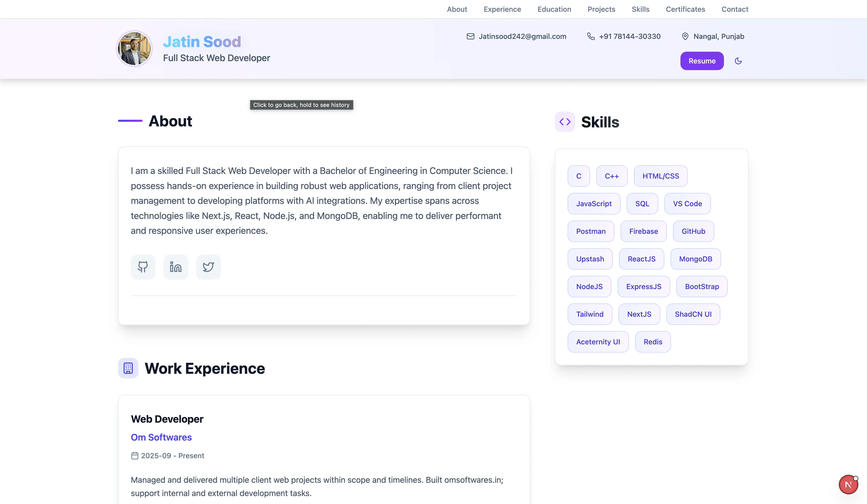Click the purple Resume button
This screenshot has height=504, width=867.
(x=702, y=61)
